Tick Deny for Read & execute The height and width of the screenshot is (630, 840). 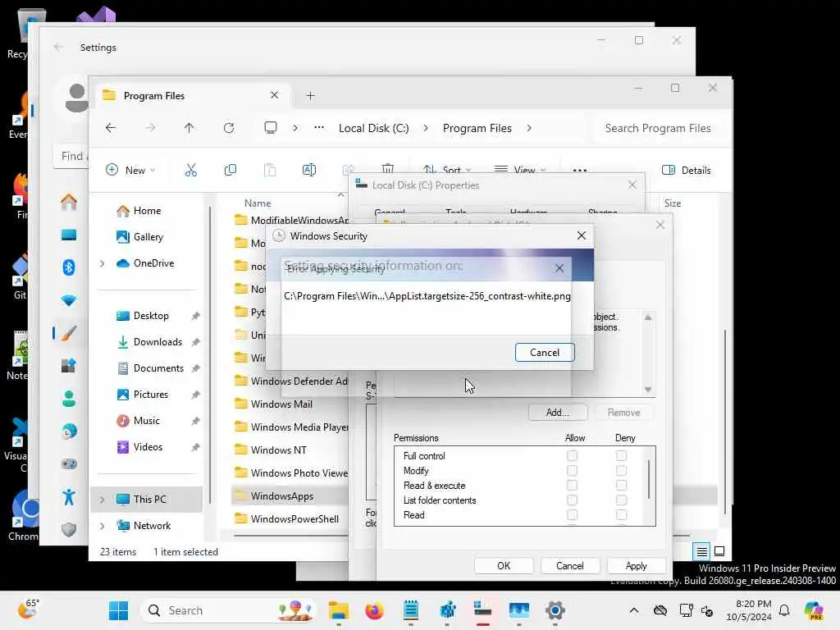tap(622, 486)
